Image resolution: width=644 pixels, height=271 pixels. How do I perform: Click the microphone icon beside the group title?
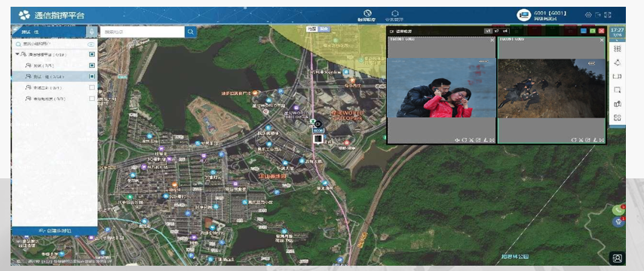tap(91, 32)
